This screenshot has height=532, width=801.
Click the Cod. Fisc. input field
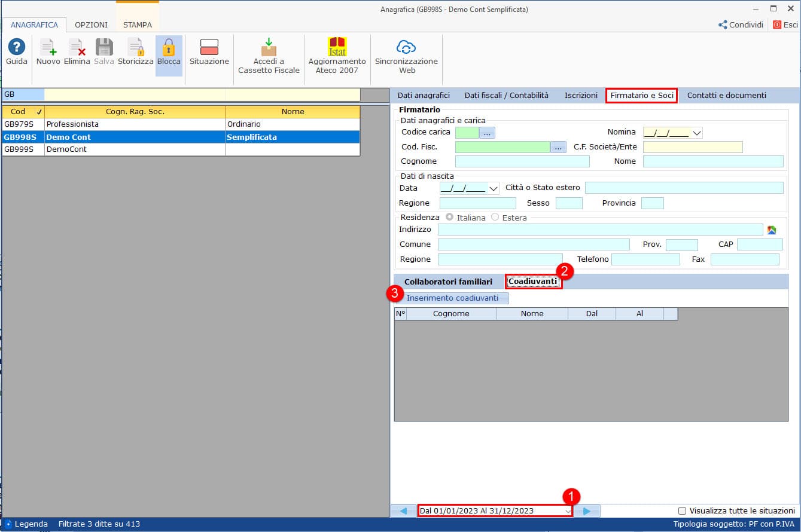[502, 147]
